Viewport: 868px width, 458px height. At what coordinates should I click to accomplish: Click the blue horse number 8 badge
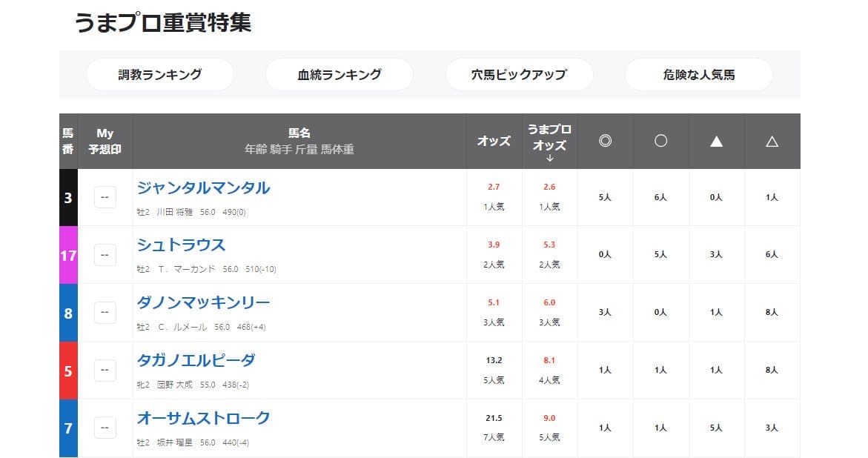(x=68, y=313)
